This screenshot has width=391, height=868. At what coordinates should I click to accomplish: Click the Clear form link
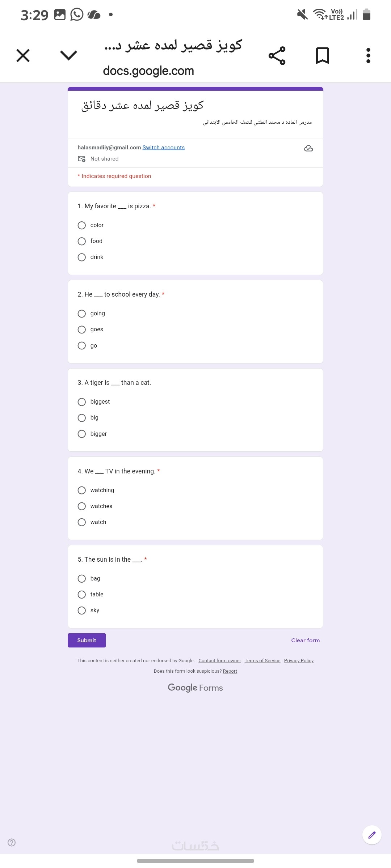[x=305, y=640]
